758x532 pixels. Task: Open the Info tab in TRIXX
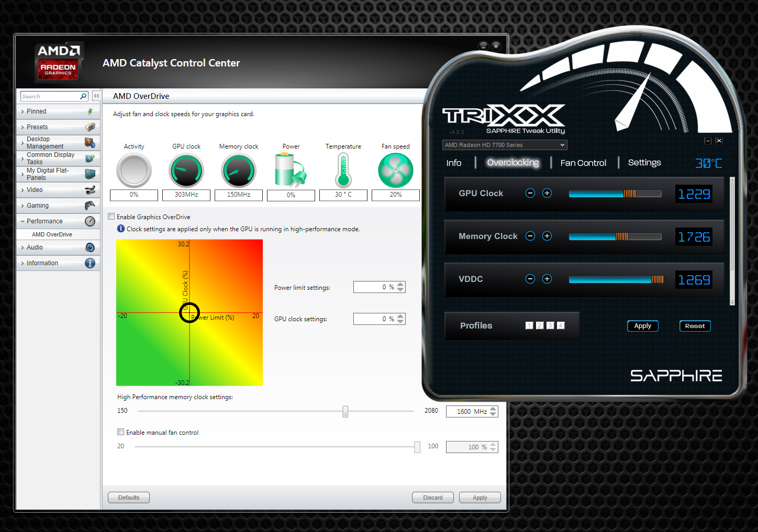454,163
